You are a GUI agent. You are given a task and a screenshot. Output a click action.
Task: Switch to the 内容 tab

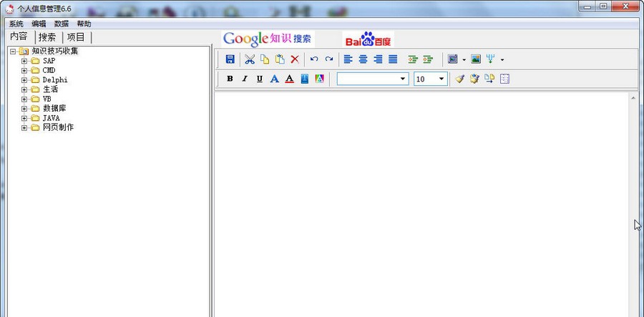point(19,36)
